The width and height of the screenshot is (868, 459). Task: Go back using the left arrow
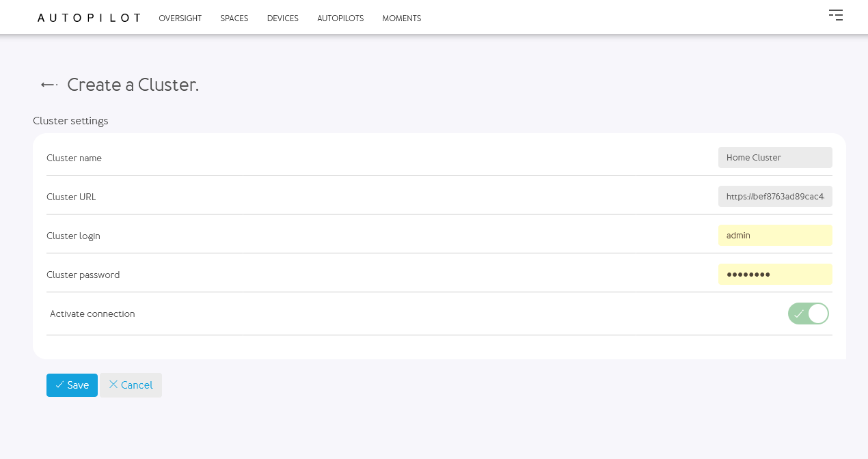point(49,85)
